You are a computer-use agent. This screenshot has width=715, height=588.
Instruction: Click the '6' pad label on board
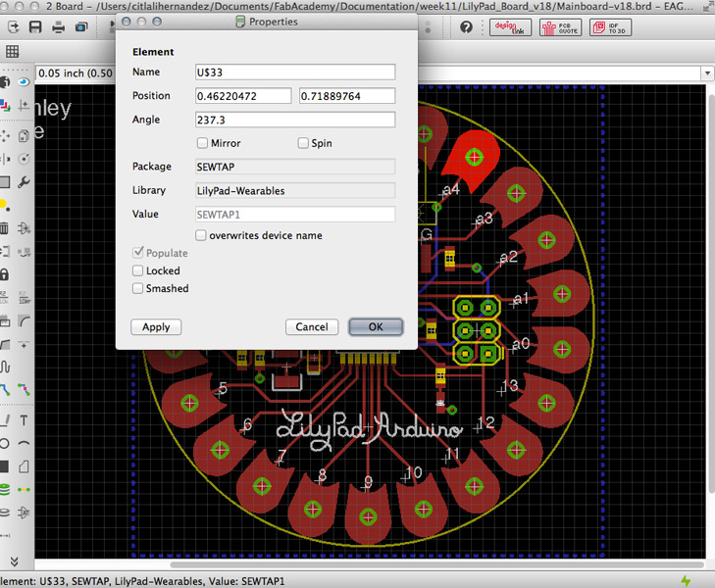click(247, 424)
